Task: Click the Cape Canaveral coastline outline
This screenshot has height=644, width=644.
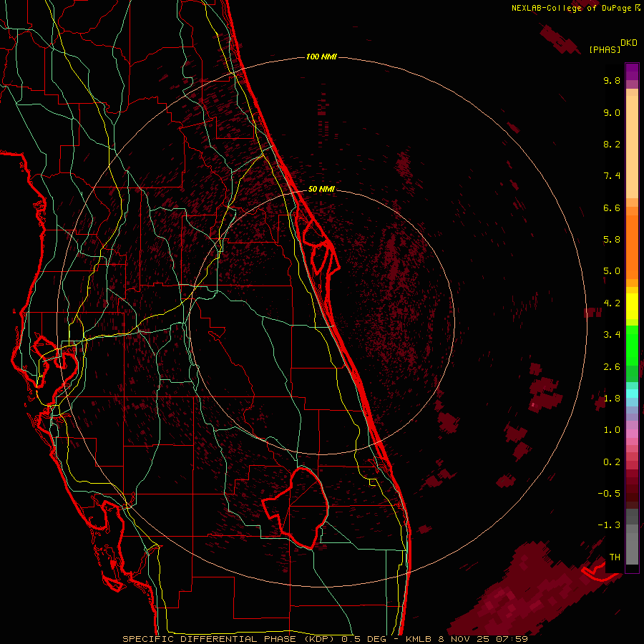Action: [x=318, y=245]
